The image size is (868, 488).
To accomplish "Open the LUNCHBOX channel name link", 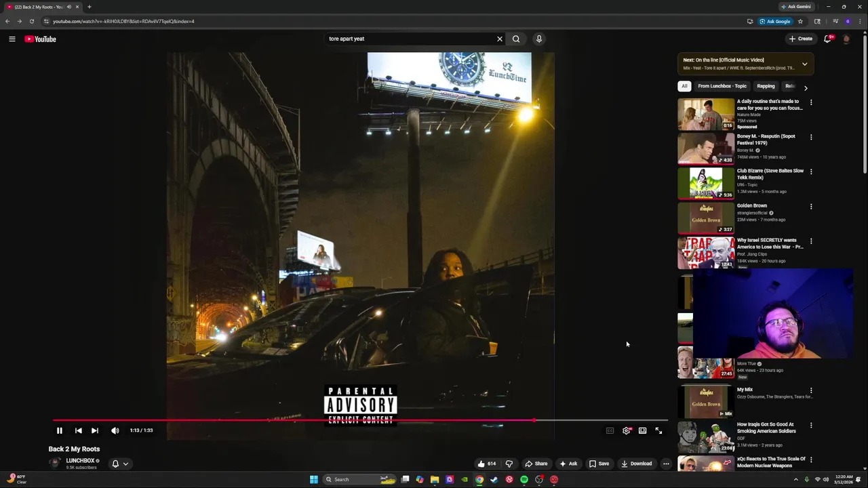I will (x=80, y=461).
